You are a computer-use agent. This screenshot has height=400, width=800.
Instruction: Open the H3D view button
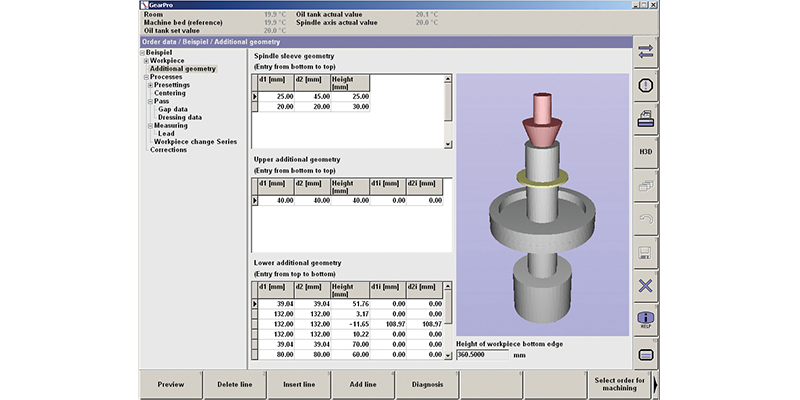pyautogui.click(x=645, y=152)
